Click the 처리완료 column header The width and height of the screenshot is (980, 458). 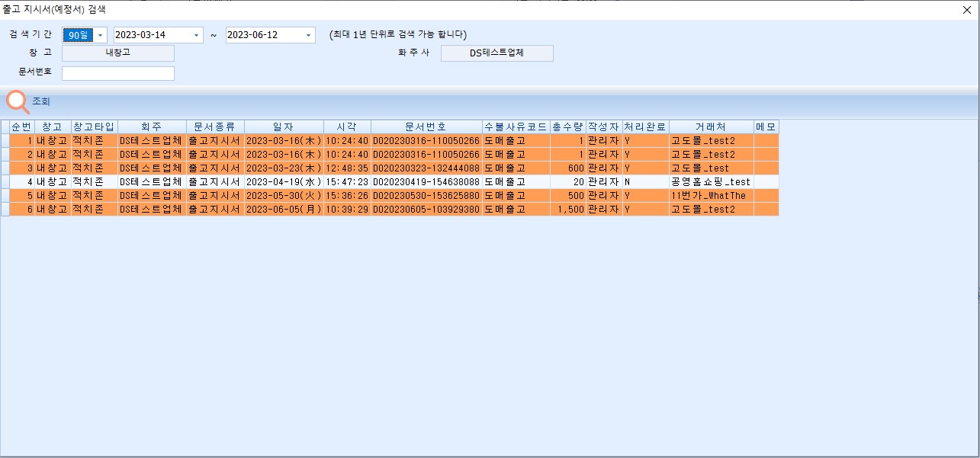tap(645, 127)
